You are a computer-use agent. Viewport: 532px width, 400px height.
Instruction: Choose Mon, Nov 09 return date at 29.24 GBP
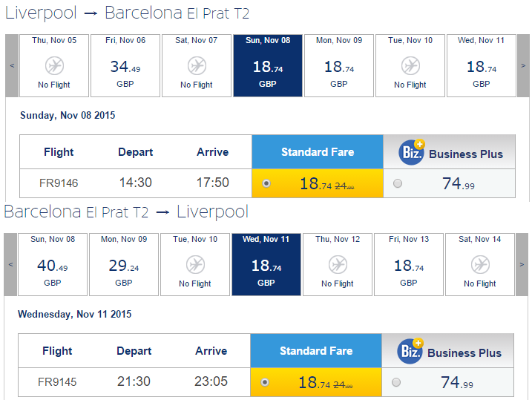pyautogui.click(x=124, y=264)
